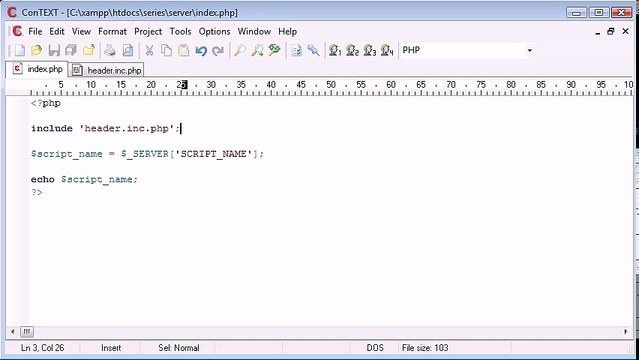
Task: Click the Insert mode status indicator
Action: pos(111,348)
